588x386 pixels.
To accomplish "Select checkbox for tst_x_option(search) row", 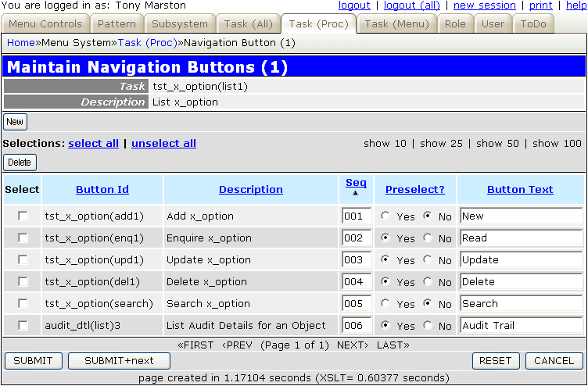I will (x=23, y=304).
